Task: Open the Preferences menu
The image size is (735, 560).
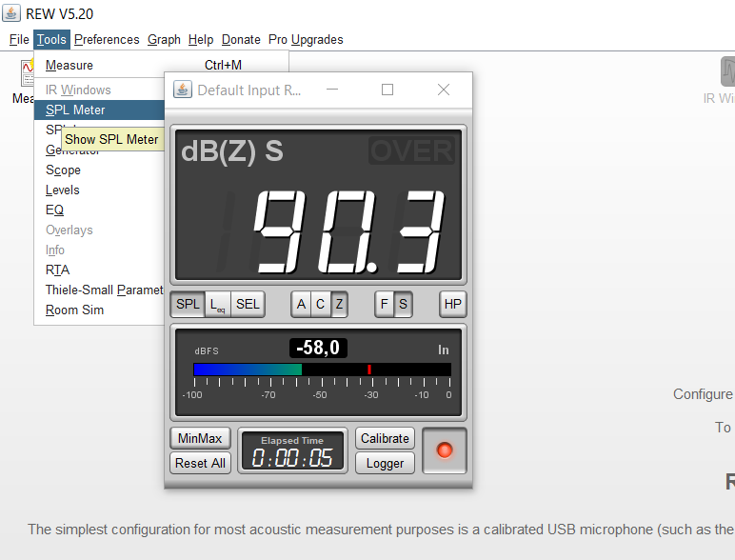Action: point(107,39)
